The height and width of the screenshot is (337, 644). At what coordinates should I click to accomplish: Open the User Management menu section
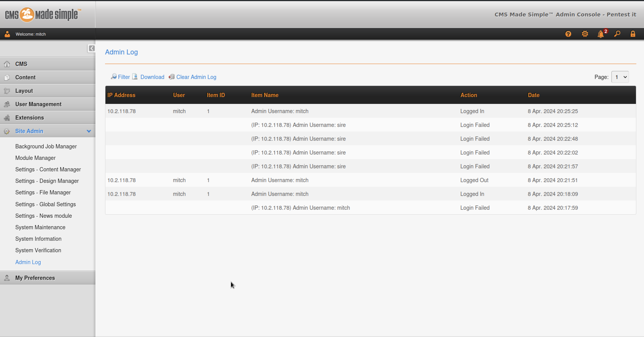click(x=48, y=104)
